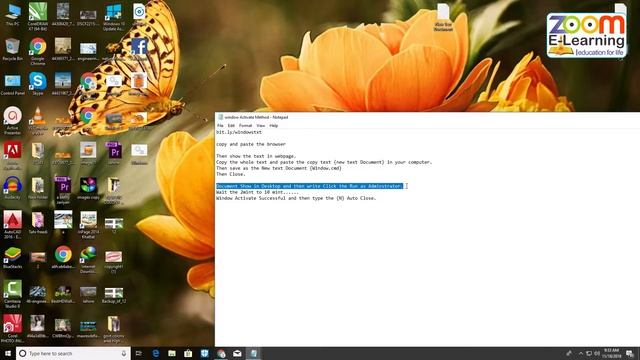Select the 'lahore' image on desktop
The width and height of the screenshot is (640, 360).
[x=88, y=295]
